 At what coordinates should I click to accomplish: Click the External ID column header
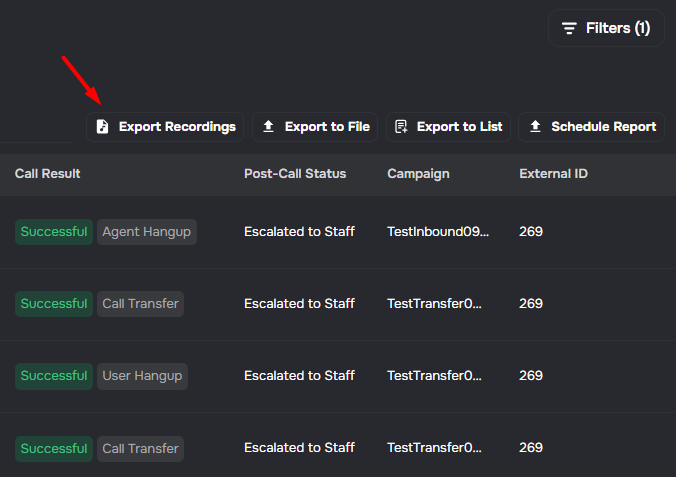pyautogui.click(x=553, y=174)
